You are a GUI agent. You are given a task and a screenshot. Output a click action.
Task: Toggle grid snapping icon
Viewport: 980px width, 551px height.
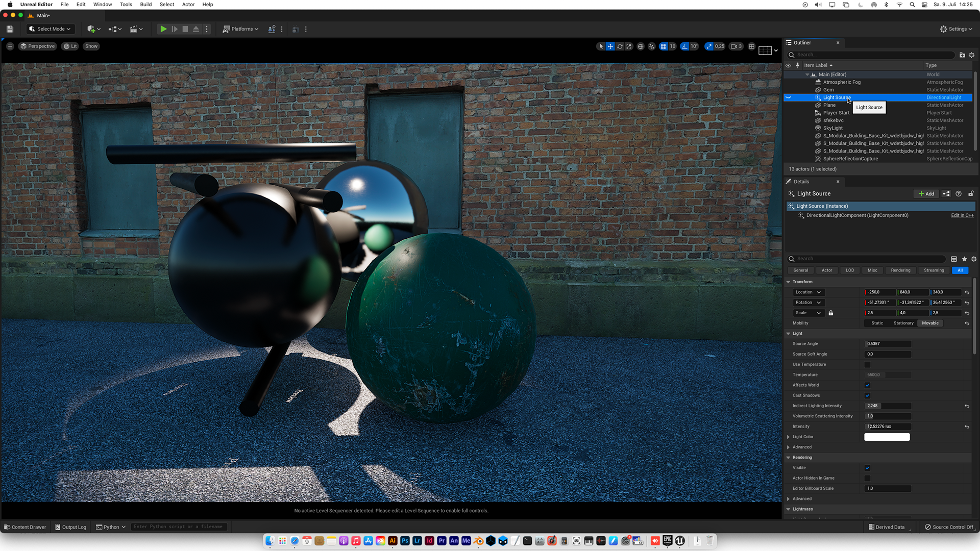click(x=663, y=46)
